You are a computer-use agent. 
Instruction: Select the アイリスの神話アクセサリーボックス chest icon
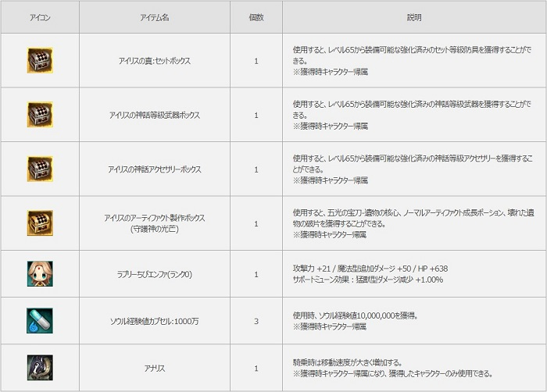coord(40,169)
